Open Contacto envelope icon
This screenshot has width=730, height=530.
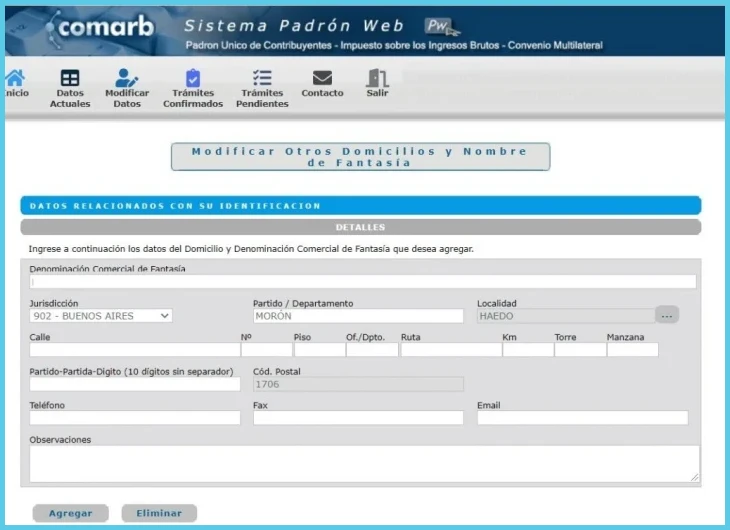click(322, 78)
